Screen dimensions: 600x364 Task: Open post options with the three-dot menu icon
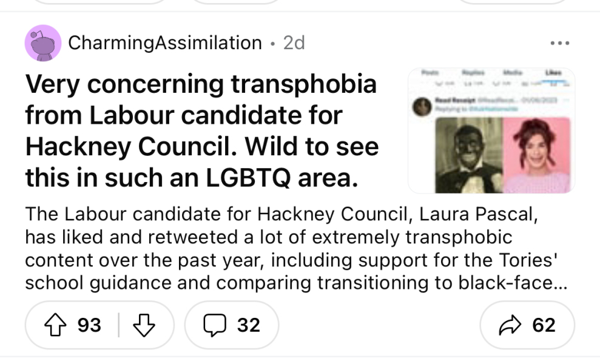[x=559, y=42]
